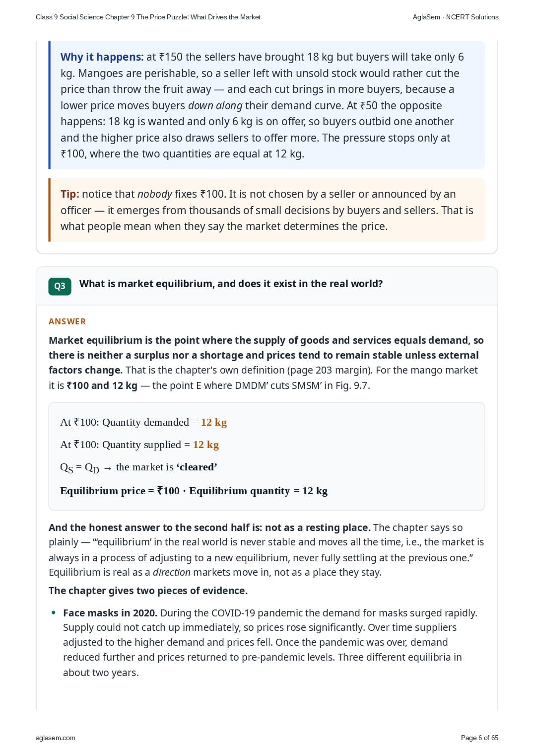Click the AglaSem · NCERT Solutions header text
The width and height of the screenshot is (534, 756).
click(456, 17)
